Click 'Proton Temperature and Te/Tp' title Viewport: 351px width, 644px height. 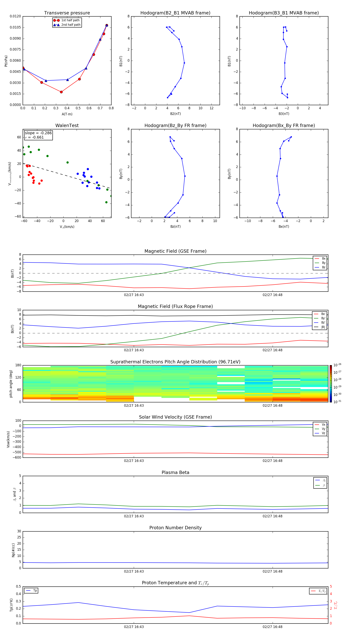(x=175, y=583)
